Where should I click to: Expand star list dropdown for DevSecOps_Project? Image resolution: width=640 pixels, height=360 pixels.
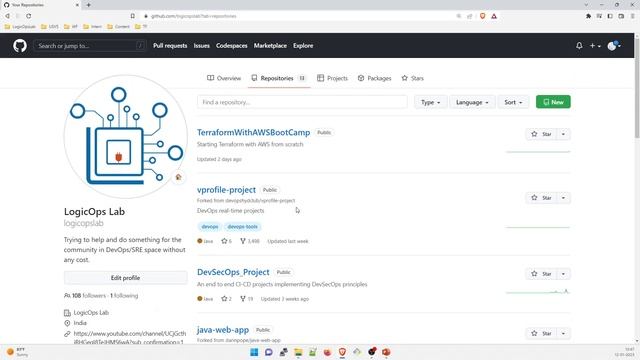click(563, 274)
